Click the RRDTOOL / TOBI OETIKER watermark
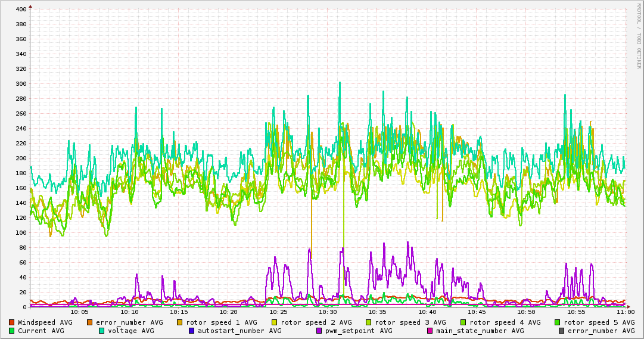Image resolution: width=644 pixels, height=339 pixels. coord(639,35)
